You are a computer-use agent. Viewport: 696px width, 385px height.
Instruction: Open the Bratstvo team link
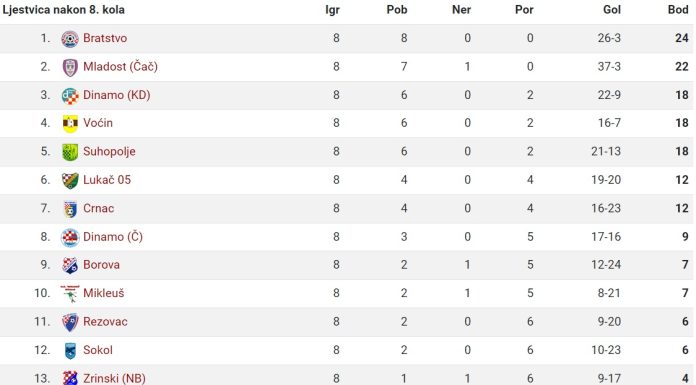coord(105,38)
